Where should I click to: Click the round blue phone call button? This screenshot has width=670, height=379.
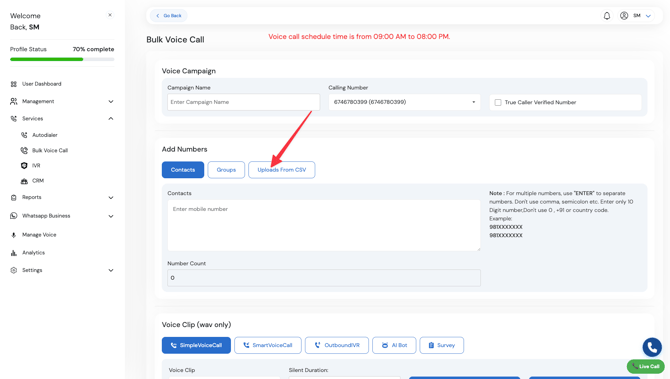click(652, 347)
